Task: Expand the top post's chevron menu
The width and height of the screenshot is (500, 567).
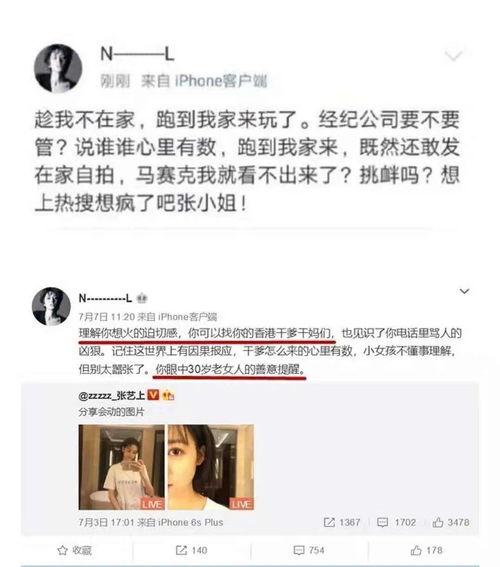Action: click(x=453, y=56)
